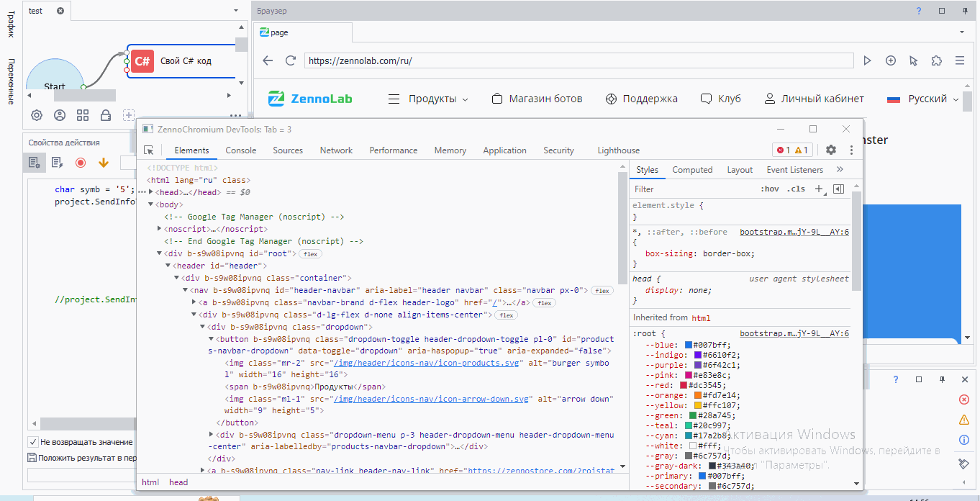Reload the browser page
Image resolution: width=980 pixels, height=501 pixels.
[x=291, y=60]
